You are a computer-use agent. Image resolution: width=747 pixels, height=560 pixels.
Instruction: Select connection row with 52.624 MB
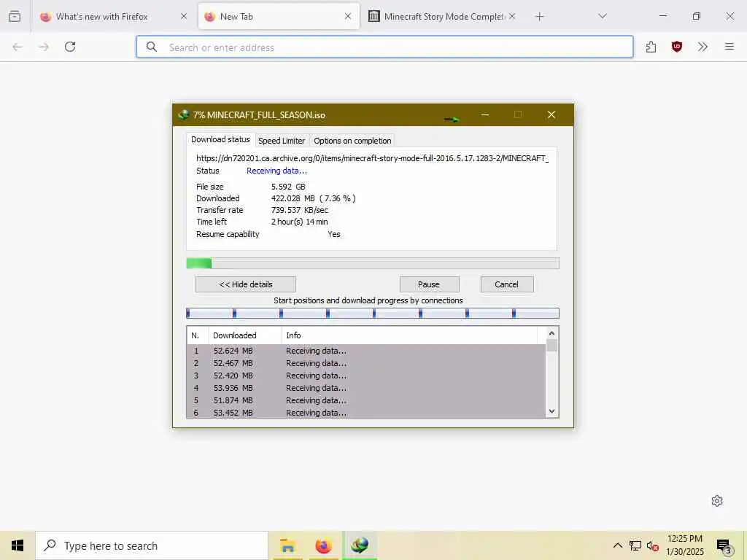click(x=366, y=351)
